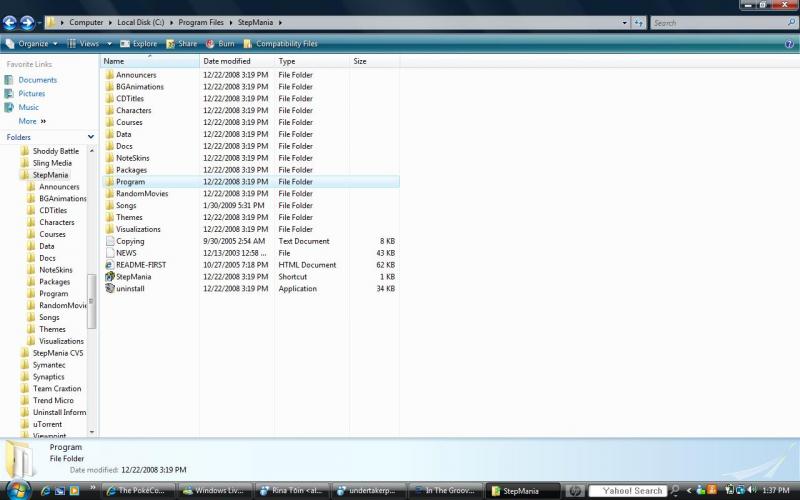Select Docs folder icon in file list
Viewport: 800px width, 500px height.
[x=110, y=146]
